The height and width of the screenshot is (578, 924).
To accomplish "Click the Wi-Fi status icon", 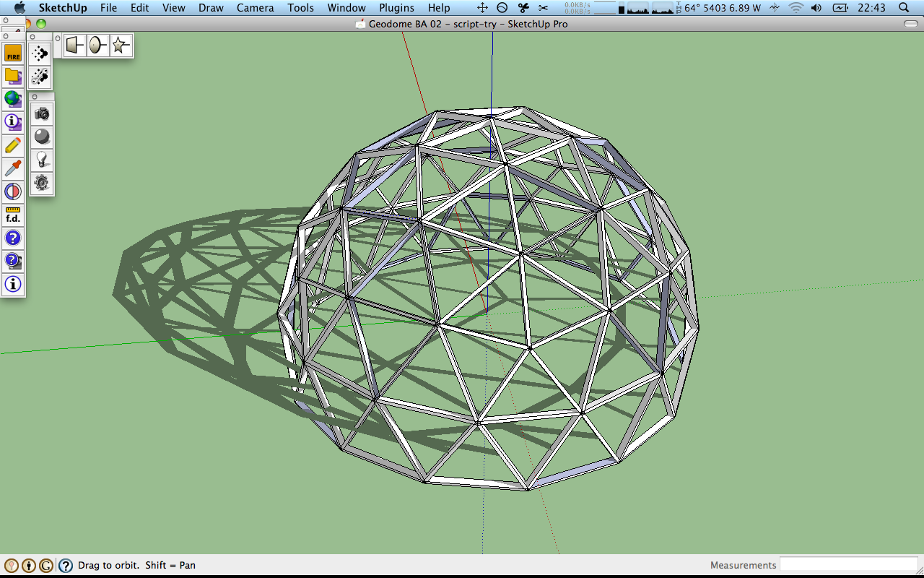I will click(x=796, y=8).
